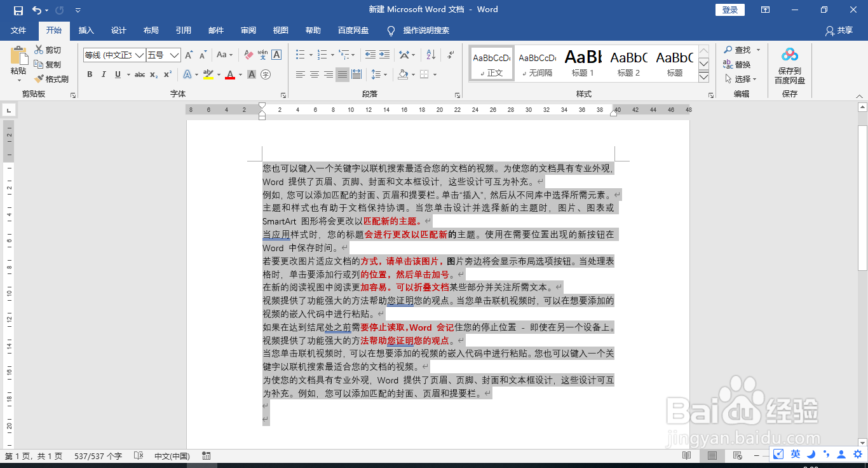Switch to 设计 Design tab
868x468 pixels.
pos(118,31)
